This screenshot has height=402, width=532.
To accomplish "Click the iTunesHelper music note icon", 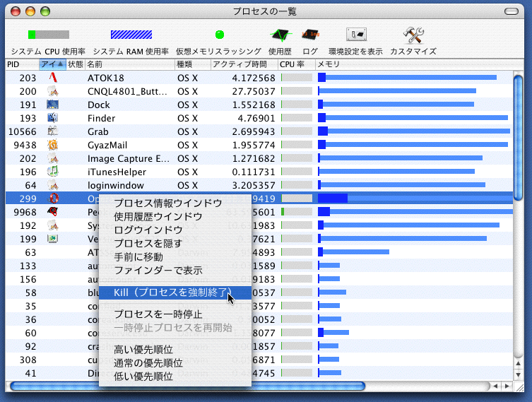I will coord(52,172).
